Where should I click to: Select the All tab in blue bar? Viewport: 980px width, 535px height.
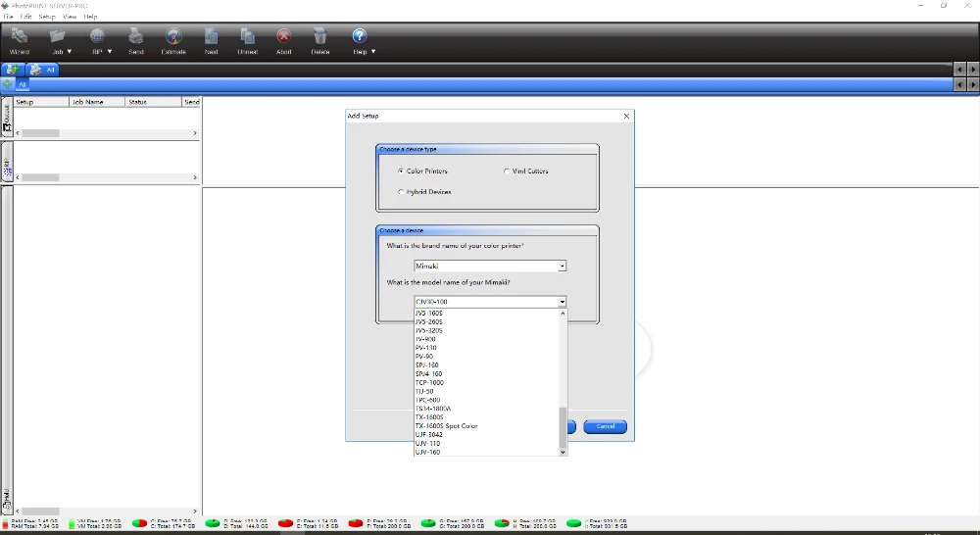pos(22,84)
